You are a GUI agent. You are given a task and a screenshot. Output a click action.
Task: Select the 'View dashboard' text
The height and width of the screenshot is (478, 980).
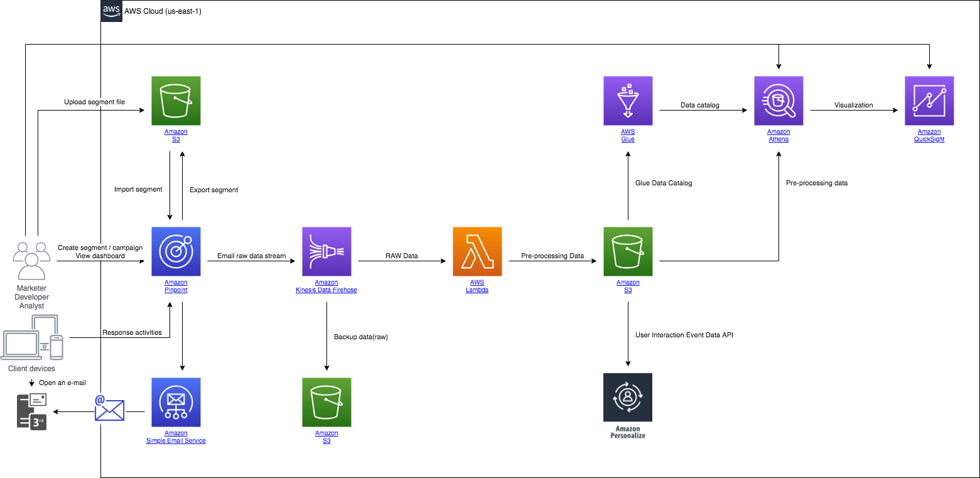click(100, 256)
